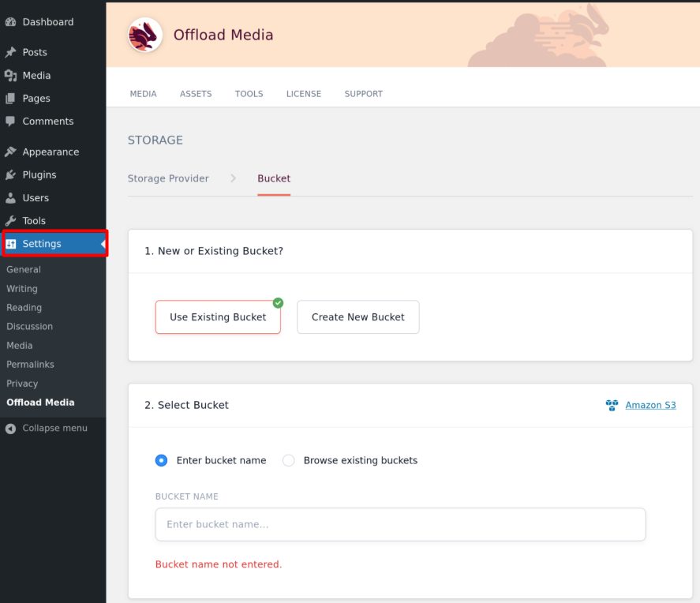Click the Offload Media rabbit logo
The width and height of the screenshot is (700, 603).
point(144,35)
